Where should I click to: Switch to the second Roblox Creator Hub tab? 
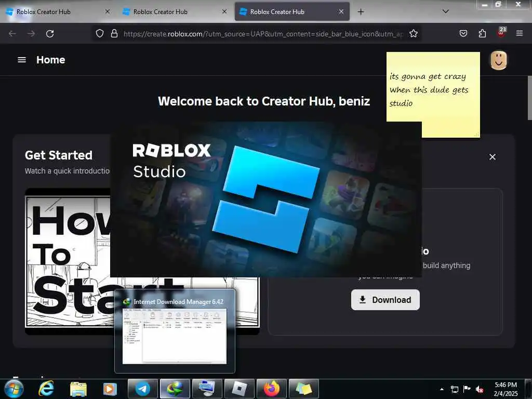pyautogui.click(x=175, y=12)
